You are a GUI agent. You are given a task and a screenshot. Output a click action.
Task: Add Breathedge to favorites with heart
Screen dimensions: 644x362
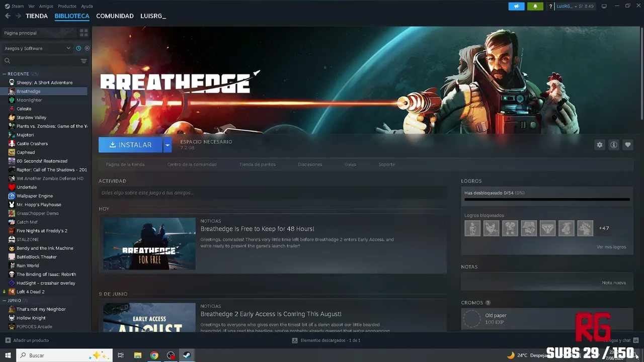(628, 145)
